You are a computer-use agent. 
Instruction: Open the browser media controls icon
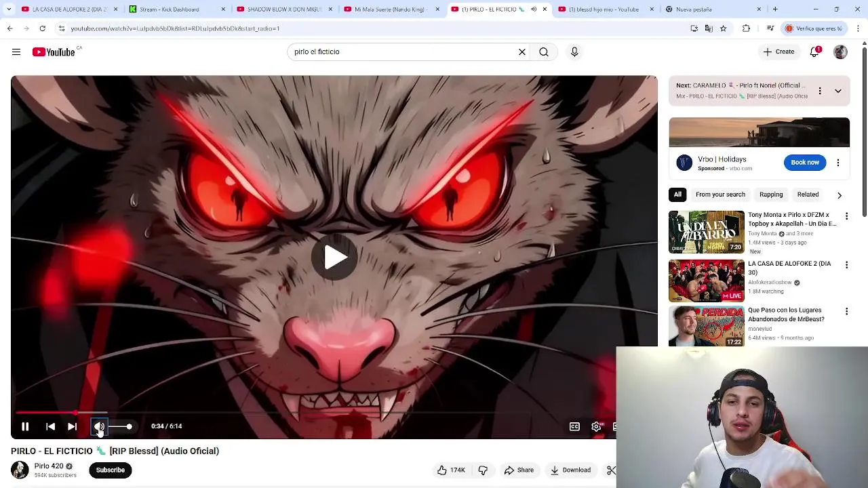pyautogui.click(x=770, y=28)
